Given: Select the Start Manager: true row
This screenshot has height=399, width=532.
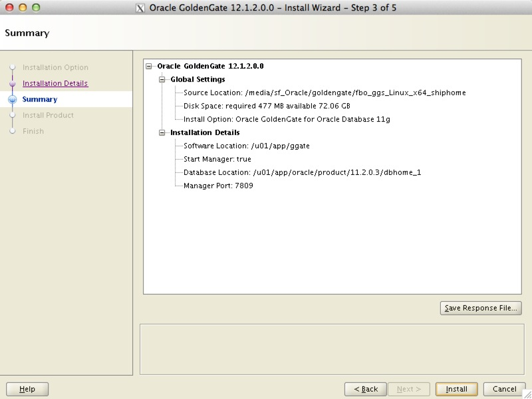Looking at the screenshot, I should click(217, 159).
